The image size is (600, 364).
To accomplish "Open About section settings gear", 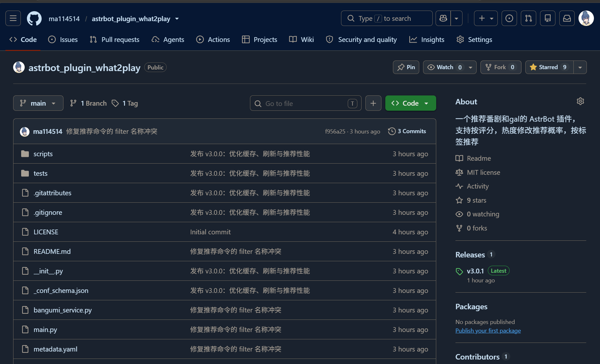I will (580, 101).
